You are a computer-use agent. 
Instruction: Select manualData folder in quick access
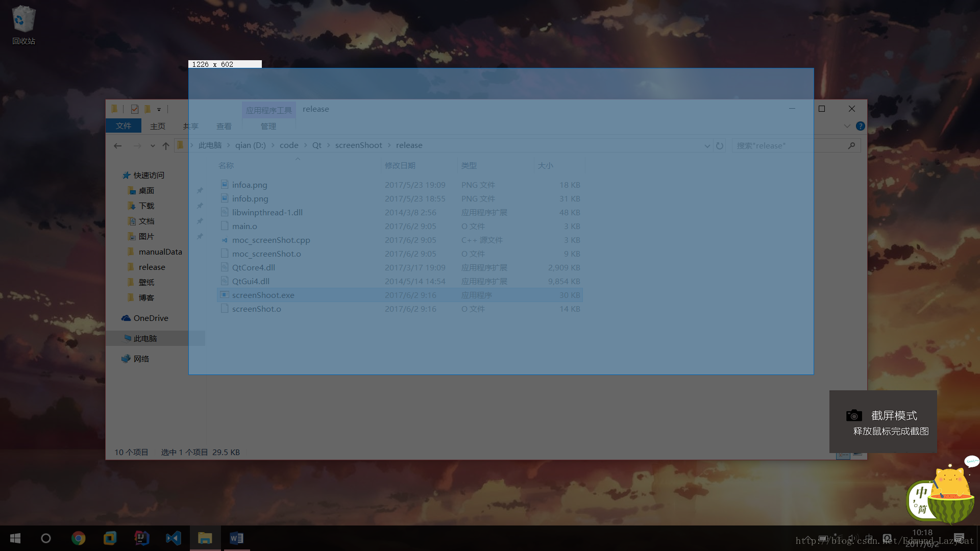(x=160, y=252)
